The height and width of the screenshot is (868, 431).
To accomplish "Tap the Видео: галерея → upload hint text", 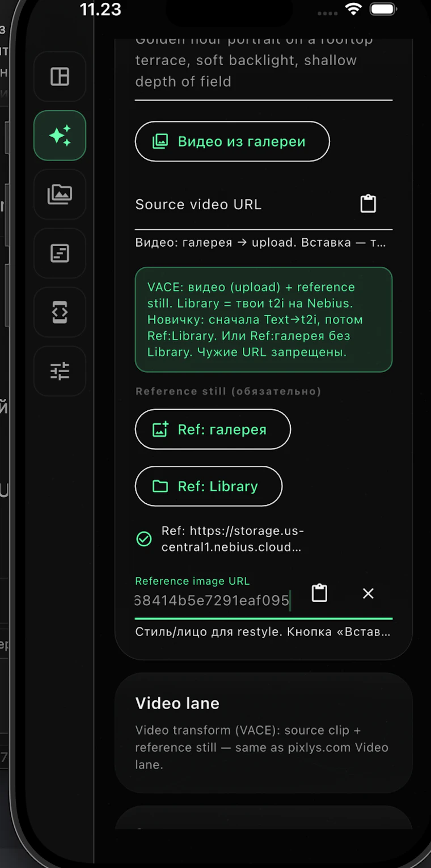I will [x=261, y=243].
